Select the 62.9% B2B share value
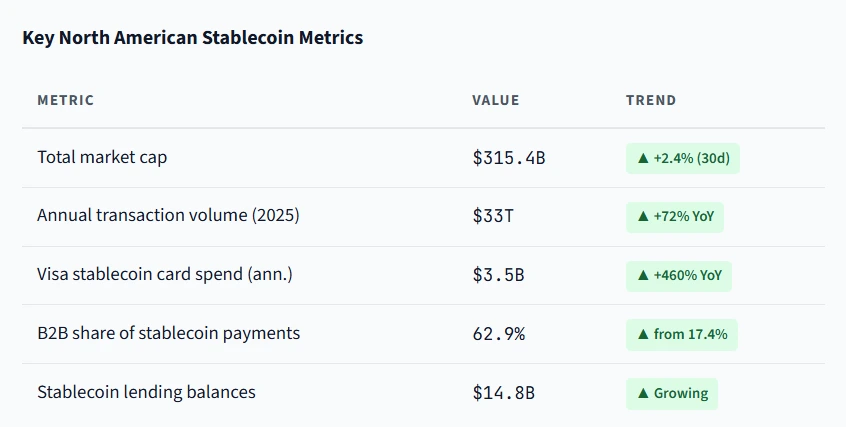Viewport: 846px width, 427px height. (x=499, y=334)
